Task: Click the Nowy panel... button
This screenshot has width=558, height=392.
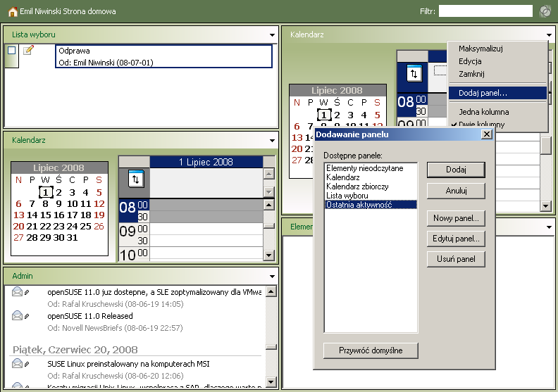Action: click(x=456, y=218)
